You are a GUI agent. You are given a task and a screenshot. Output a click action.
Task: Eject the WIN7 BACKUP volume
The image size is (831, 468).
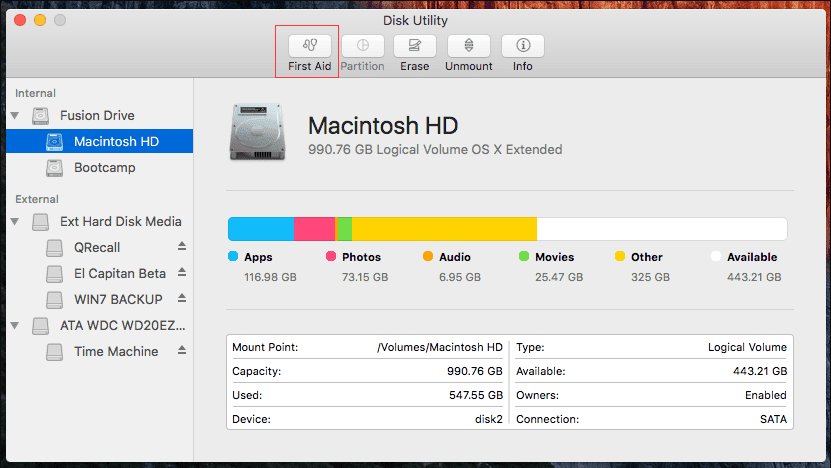182,298
